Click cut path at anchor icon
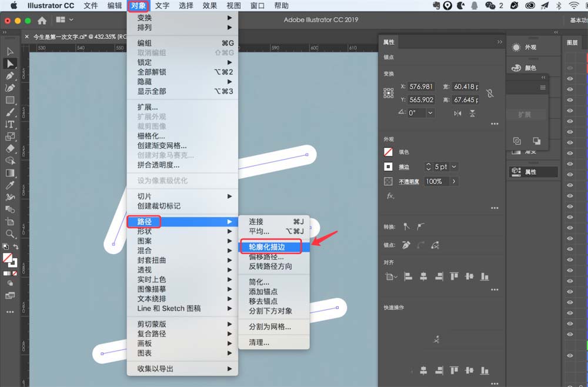 [435, 245]
